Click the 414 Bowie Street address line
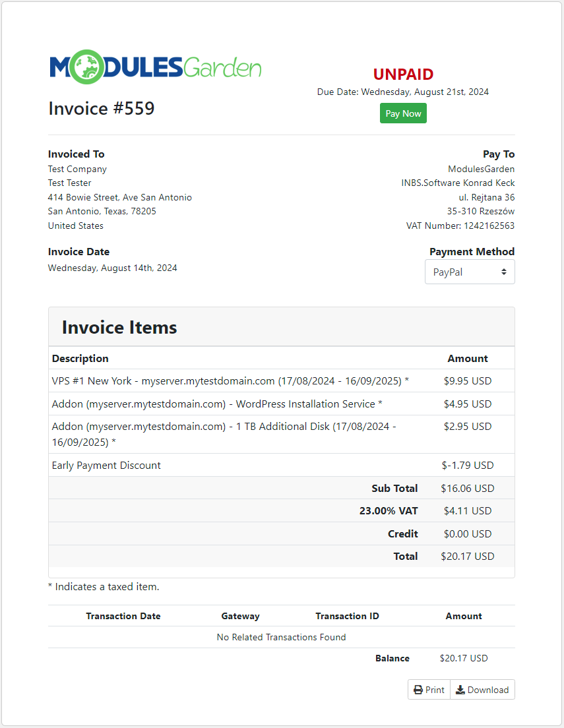Screen dimensions: 564x728 [x=120, y=197]
